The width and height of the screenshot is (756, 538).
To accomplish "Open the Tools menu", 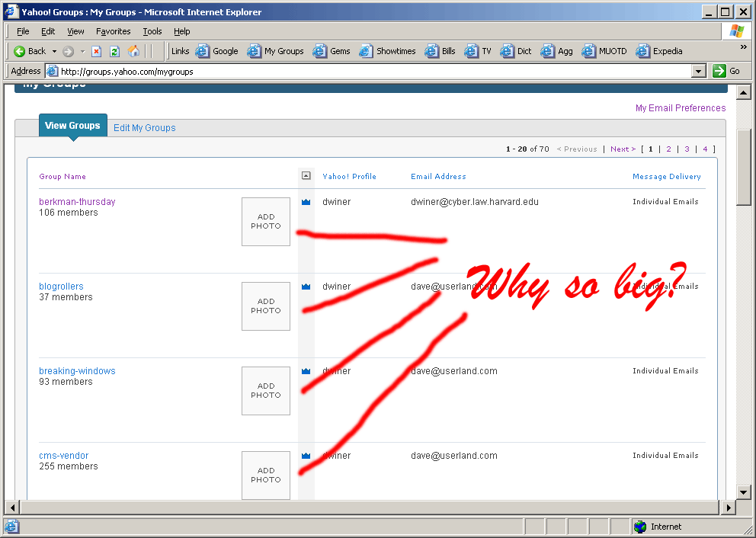I will [152, 31].
